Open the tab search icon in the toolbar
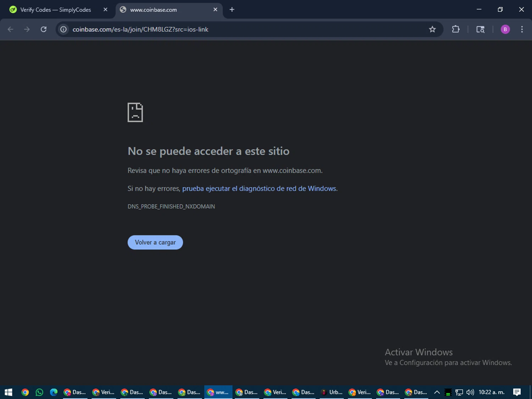This screenshot has height=399, width=532. tap(480, 29)
